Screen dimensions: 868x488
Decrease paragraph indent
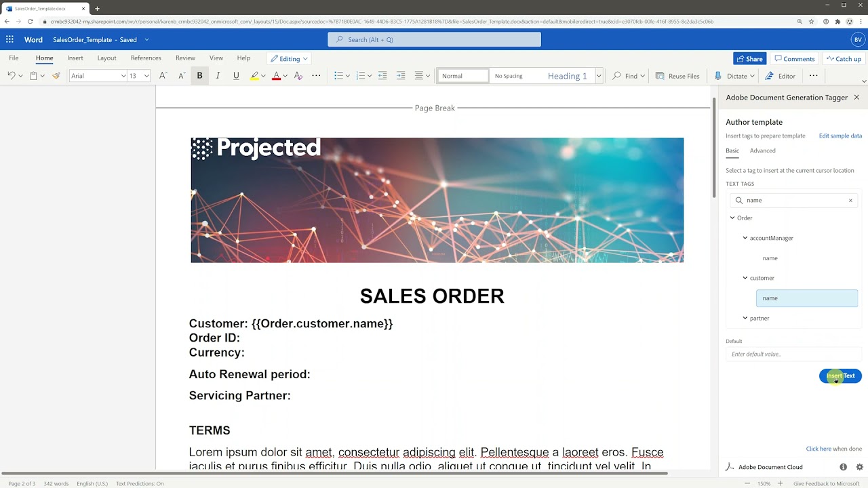click(x=382, y=76)
